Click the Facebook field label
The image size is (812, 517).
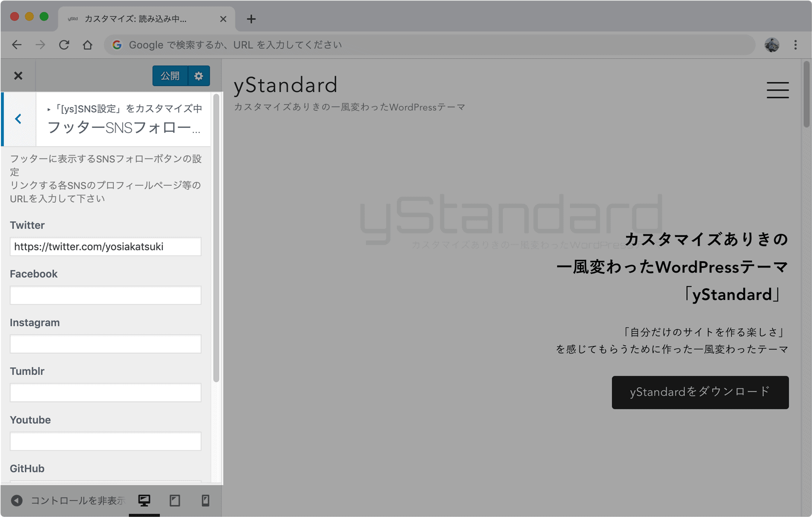click(x=34, y=274)
